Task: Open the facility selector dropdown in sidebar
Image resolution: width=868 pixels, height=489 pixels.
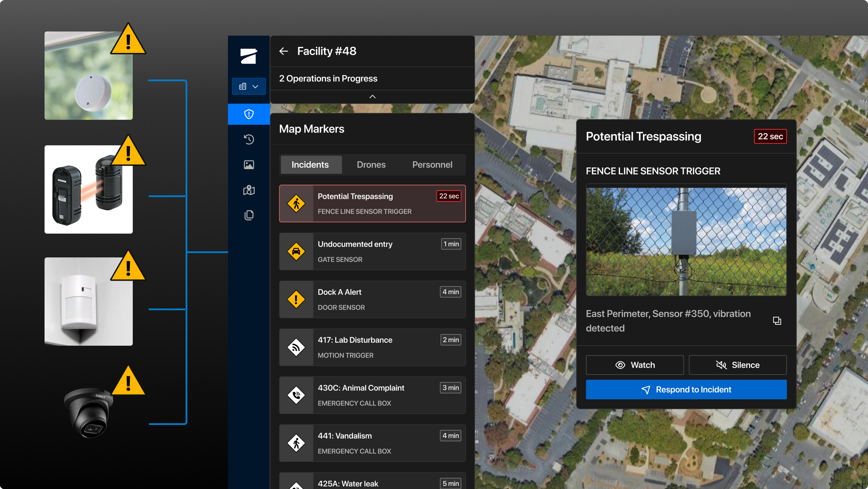Action: [x=249, y=86]
